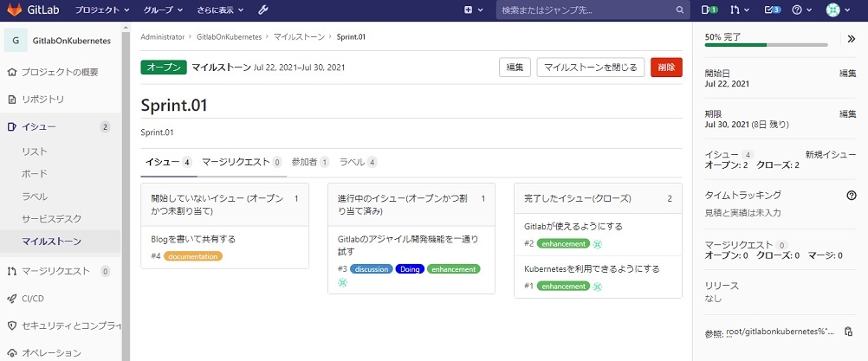Viewport: 868px width, 361px height.
Task: Open リスト under issues sidebar
Action: pos(35,151)
